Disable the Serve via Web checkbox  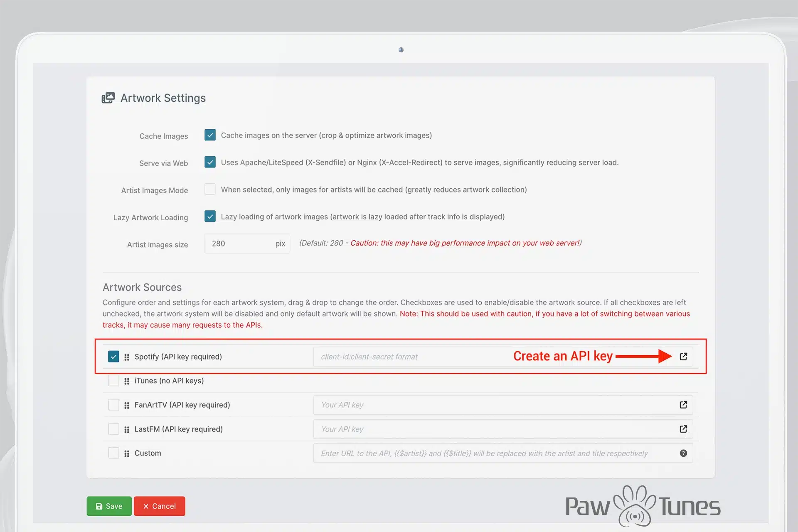[x=210, y=162]
